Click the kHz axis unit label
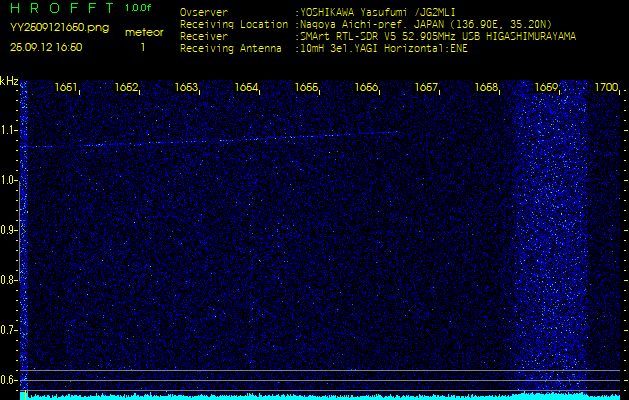This screenshot has width=629, height=400. [9, 81]
